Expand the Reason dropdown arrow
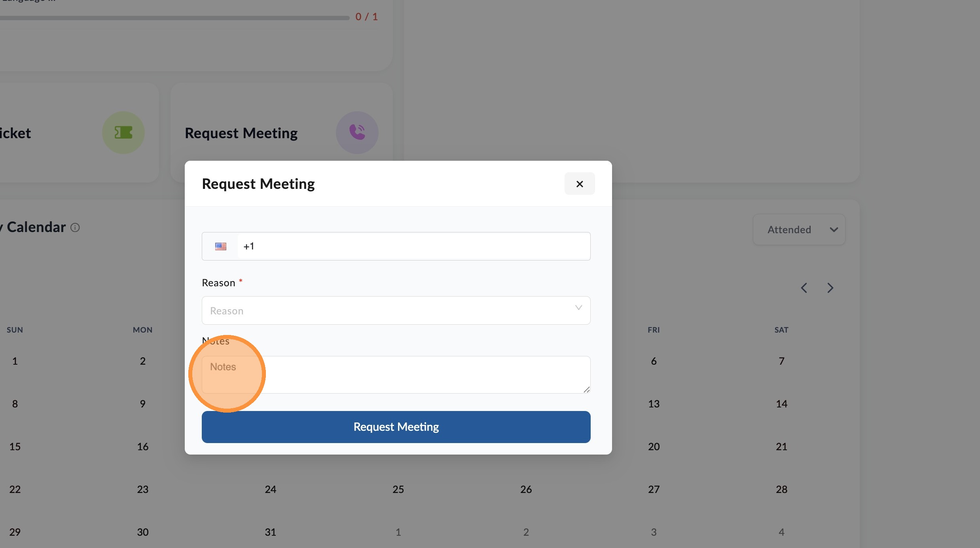980x548 pixels. coord(578,308)
